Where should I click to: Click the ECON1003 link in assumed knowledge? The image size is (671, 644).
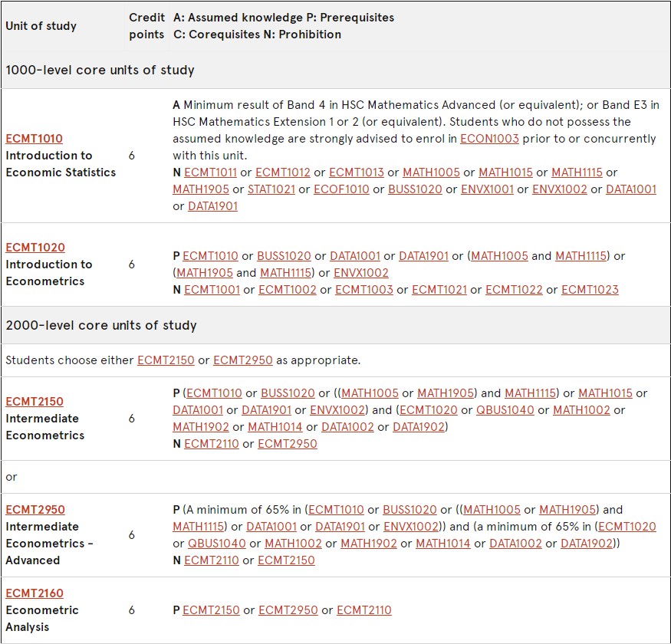tap(489, 139)
